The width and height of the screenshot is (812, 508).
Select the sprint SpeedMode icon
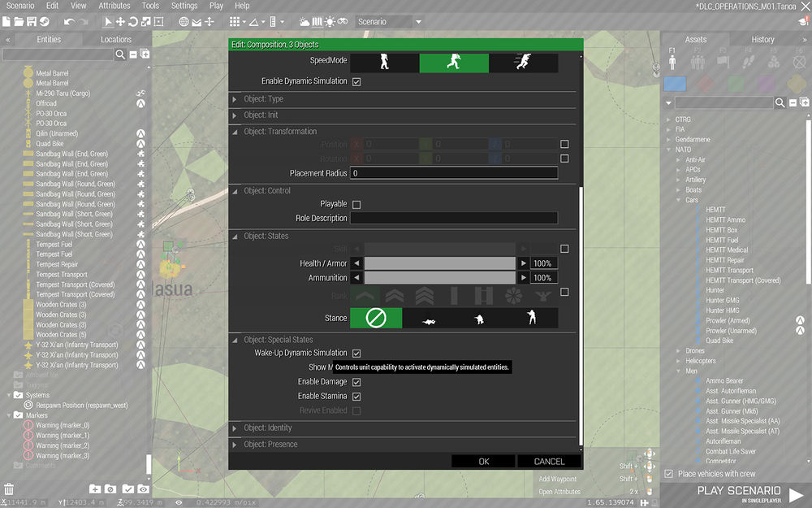pos(522,62)
